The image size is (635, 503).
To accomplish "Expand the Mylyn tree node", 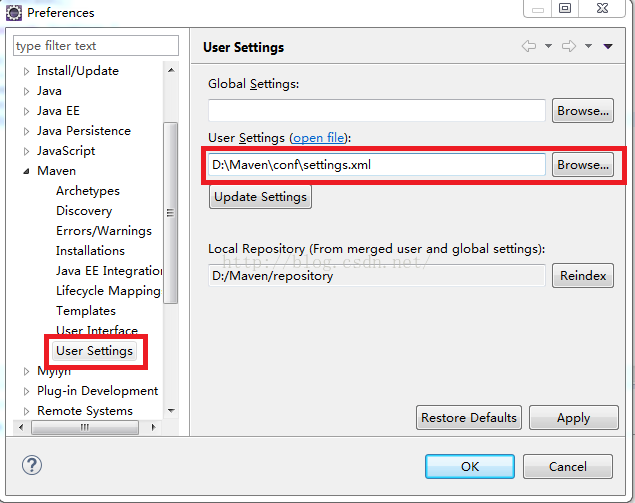I will [26, 371].
